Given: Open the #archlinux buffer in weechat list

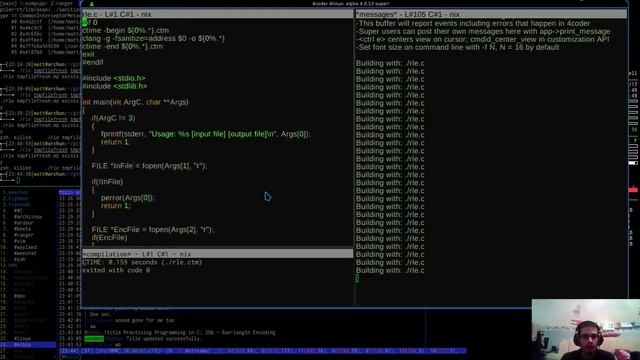Looking at the screenshot, I should [x=28, y=217].
